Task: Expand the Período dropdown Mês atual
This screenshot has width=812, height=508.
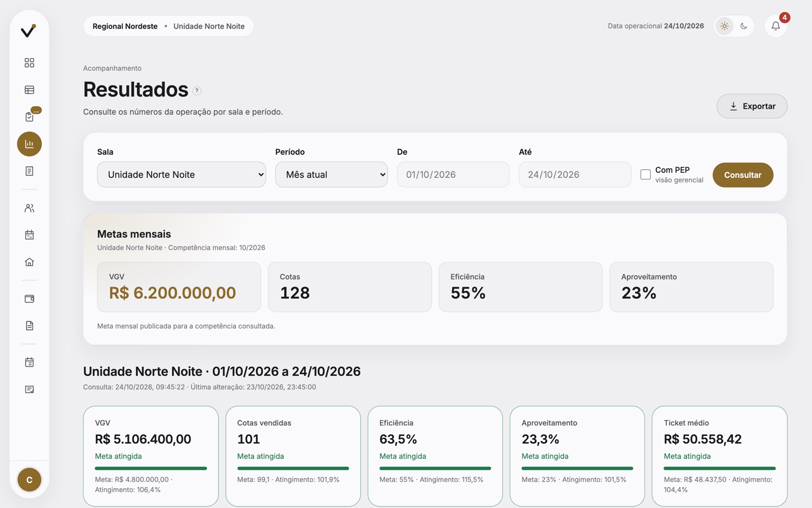Action: [x=331, y=175]
